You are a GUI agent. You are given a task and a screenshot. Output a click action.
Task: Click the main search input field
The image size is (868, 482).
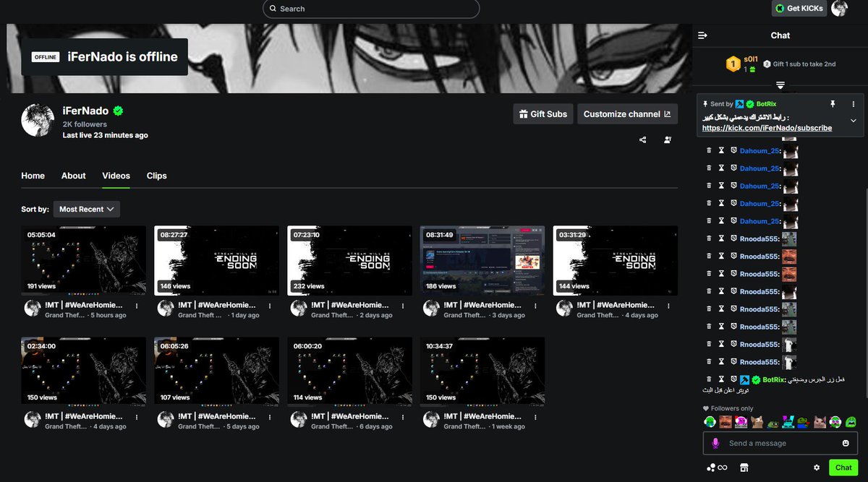[371, 9]
